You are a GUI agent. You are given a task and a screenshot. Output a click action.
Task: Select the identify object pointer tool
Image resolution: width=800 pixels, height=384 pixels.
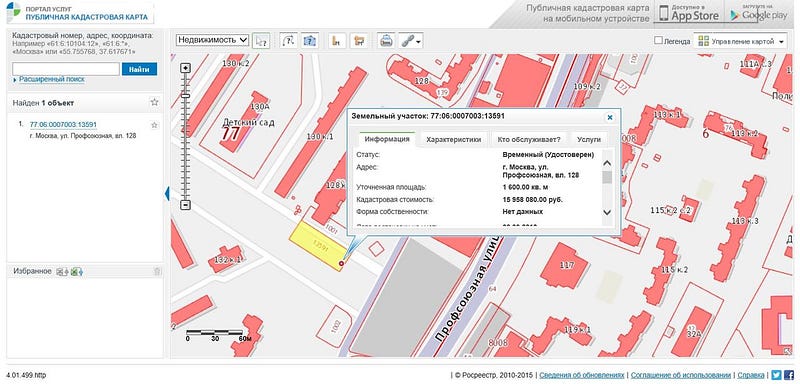[x=261, y=41]
